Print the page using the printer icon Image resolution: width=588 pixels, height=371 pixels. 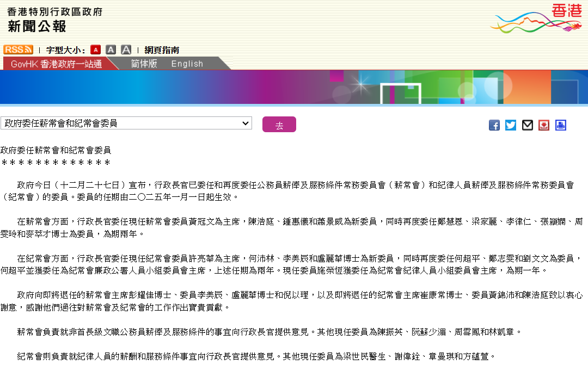point(561,125)
